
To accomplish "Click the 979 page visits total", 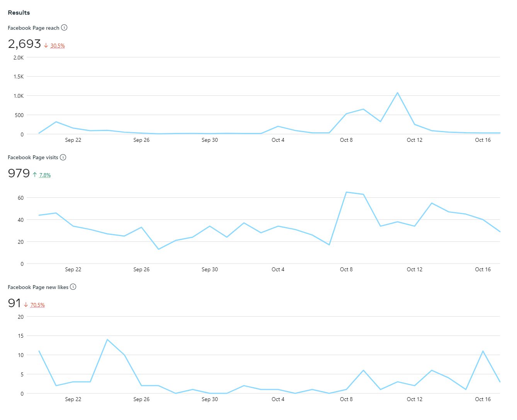I will click(x=19, y=173).
